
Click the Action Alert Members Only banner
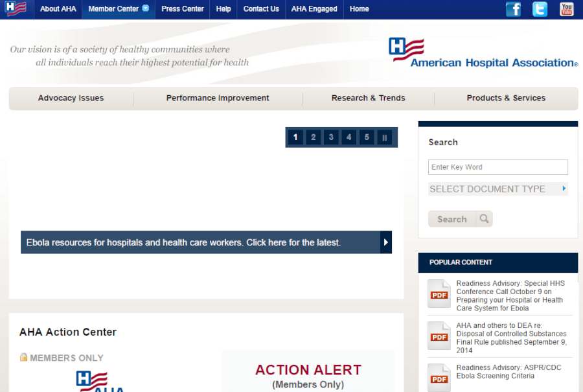click(308, 371)
